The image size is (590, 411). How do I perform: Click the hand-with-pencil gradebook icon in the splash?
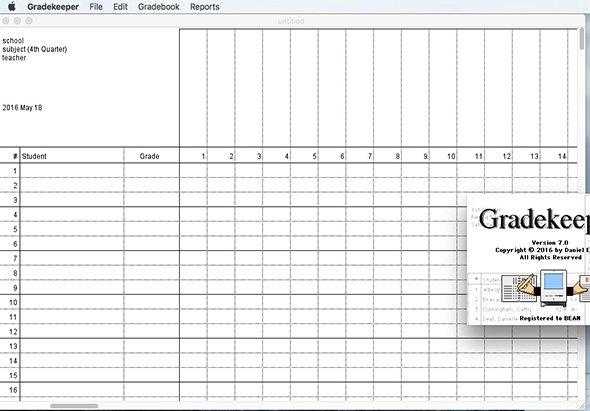click(x=520, y=288)
